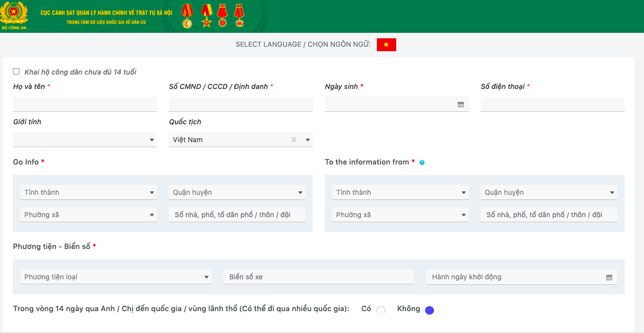
Task: Click the Họ và tên input field
Action: point(85,104)
